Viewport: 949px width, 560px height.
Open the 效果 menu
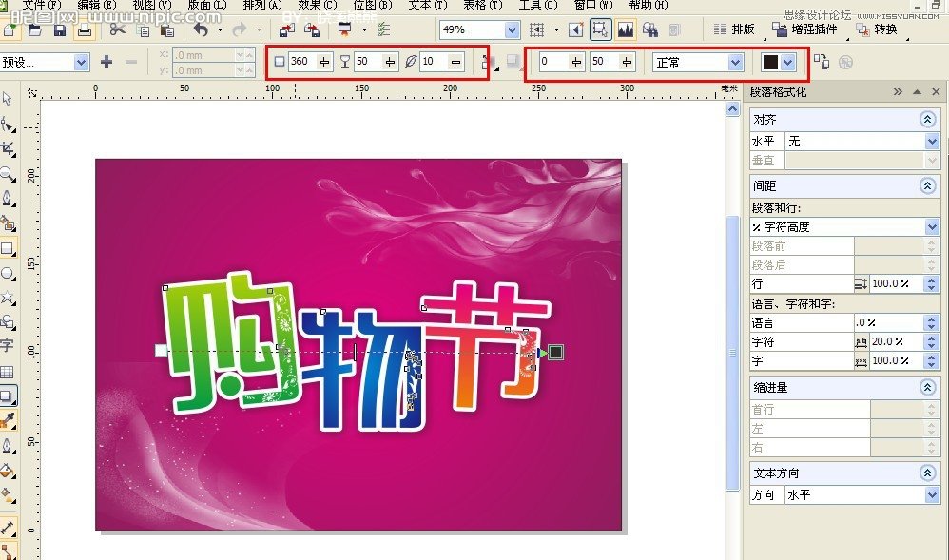point(314,6)
